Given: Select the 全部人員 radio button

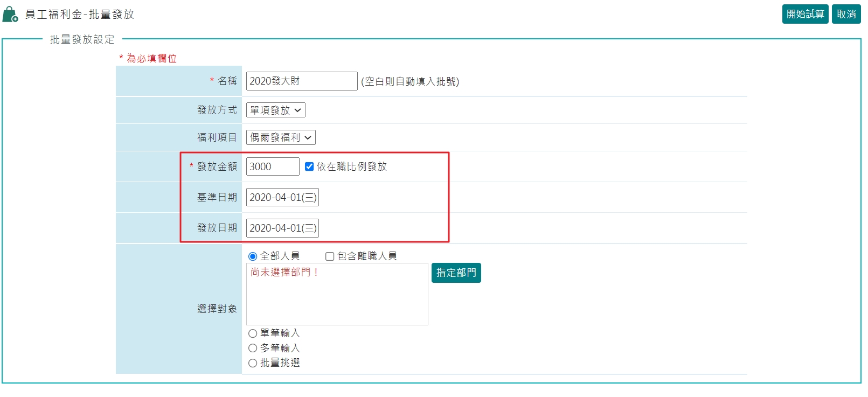Looking at the screenshot, I should (x=253, y=256).
